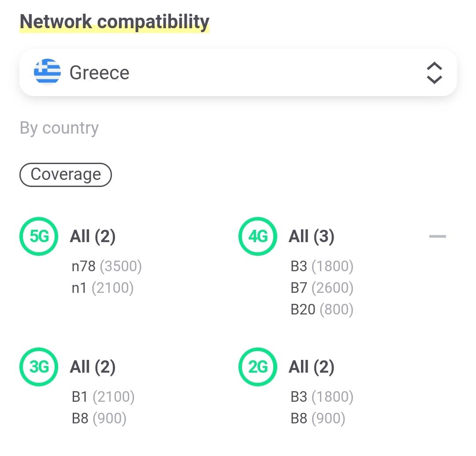Click the 2G network badge icon
The width and height of the screenshot is (476, 456).
pos(258,367)
